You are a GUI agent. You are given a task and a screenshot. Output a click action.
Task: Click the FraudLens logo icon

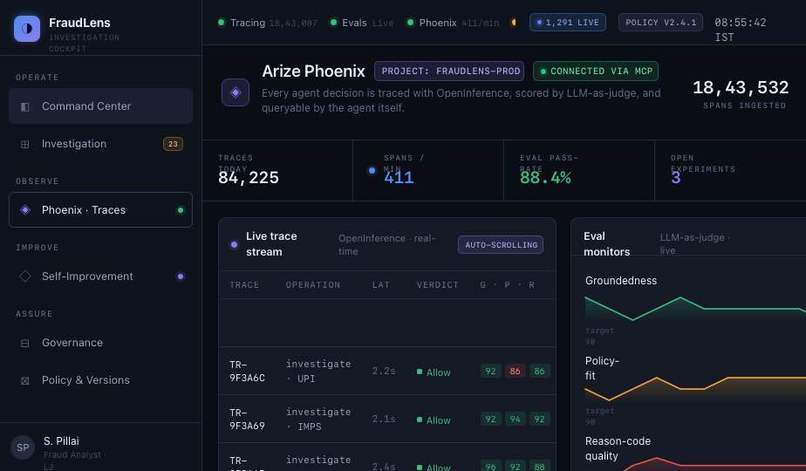tap(27, 28)
